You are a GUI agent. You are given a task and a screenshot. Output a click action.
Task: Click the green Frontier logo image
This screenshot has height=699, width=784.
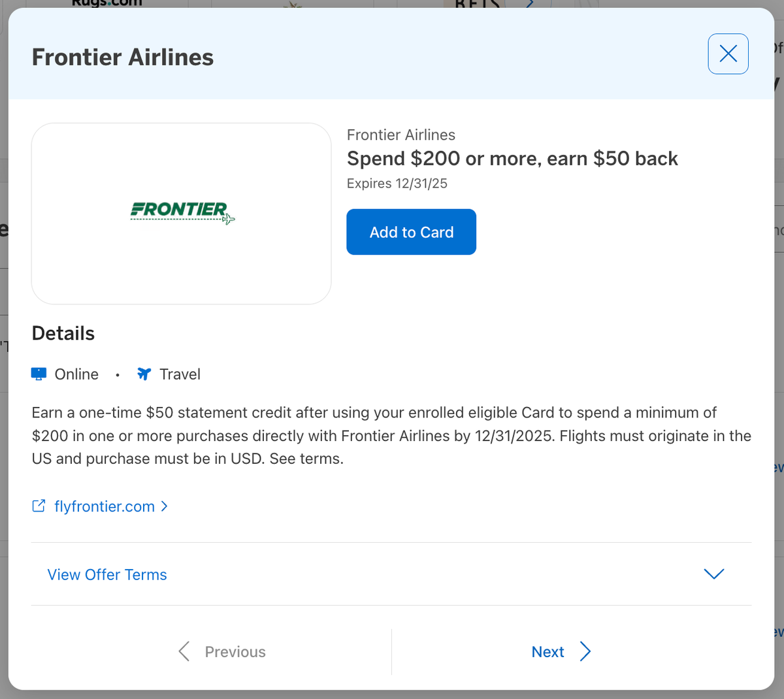pyautogui.click(x=182, y=212)
